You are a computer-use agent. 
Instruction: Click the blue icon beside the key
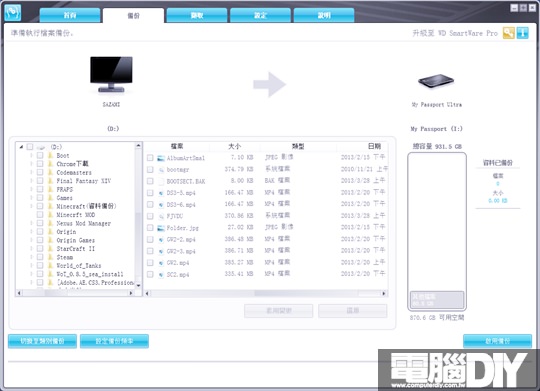click(522, 33)
